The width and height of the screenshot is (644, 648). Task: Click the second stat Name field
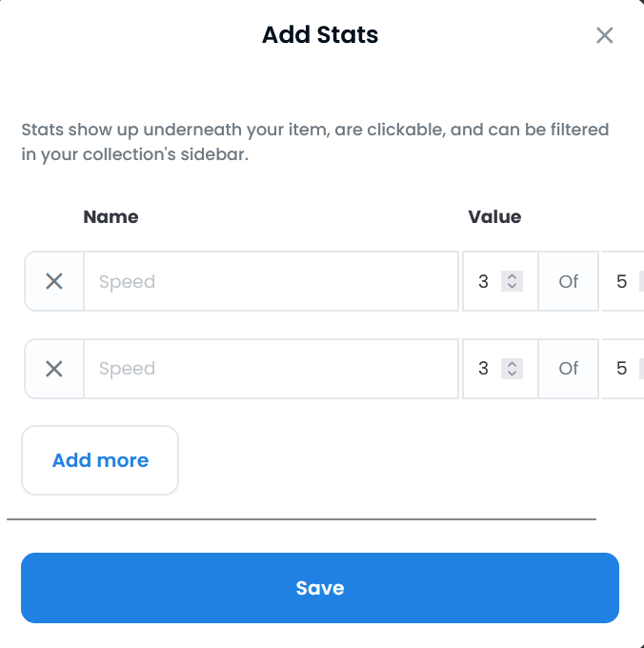(272, 369)
